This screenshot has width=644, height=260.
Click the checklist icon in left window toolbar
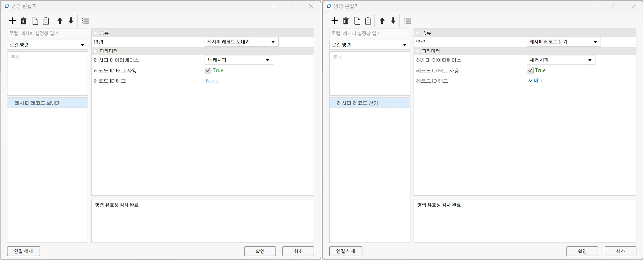tap(85, 21)
